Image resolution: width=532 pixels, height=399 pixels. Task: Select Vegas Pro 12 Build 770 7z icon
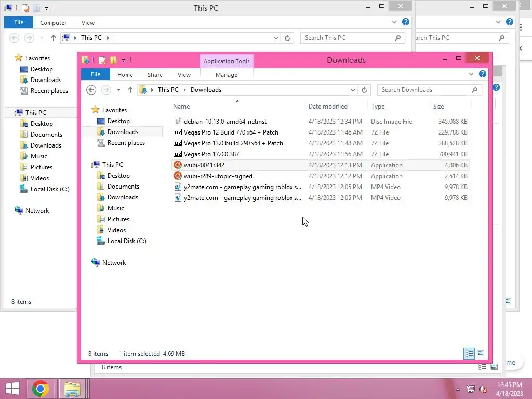178,132
